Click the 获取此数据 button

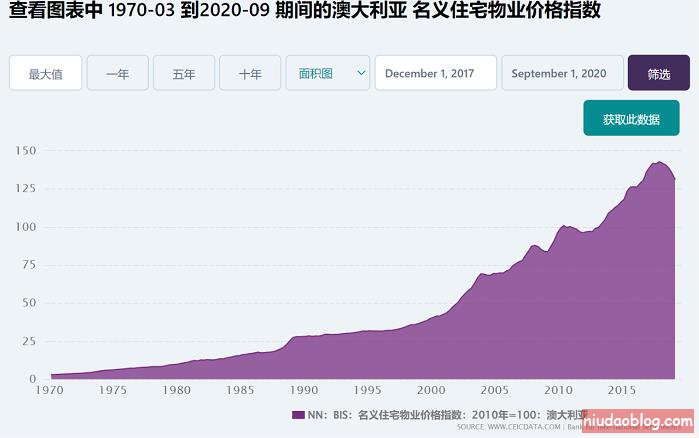631,118
